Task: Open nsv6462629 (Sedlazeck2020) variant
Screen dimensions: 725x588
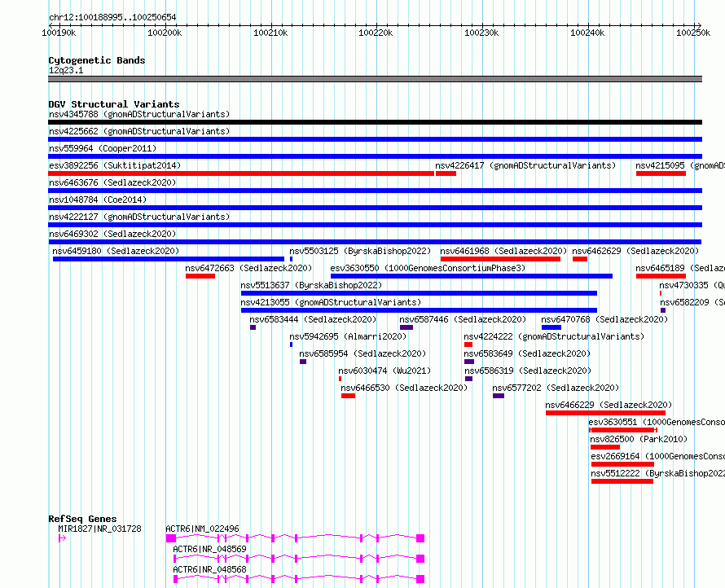Action: click(635, 251)
